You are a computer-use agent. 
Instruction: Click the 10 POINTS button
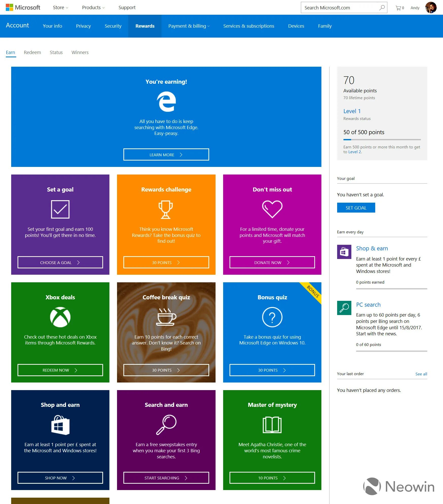click(x=272, y=478)
